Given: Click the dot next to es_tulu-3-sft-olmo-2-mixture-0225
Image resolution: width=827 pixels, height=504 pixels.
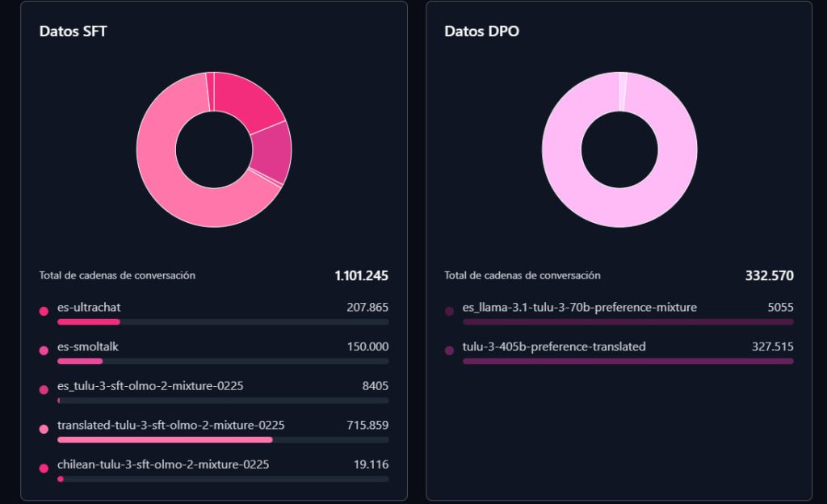Looking at the screenshot, I should (x=44, y=390).
